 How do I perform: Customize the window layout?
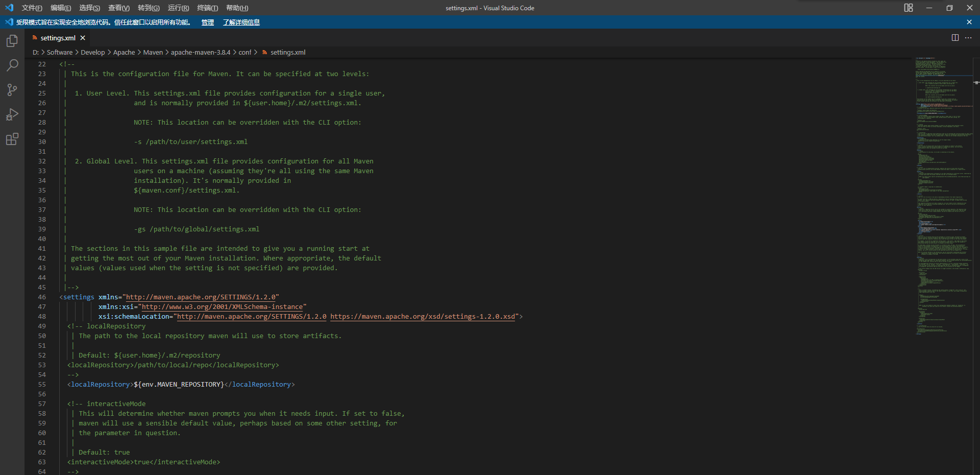909,8
